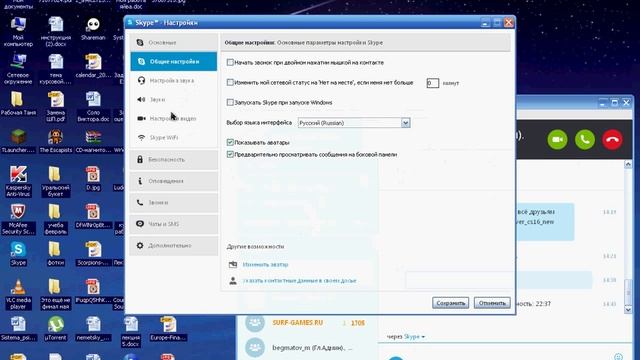Select the TLauncher desktop icon

[x=18, y=141]
